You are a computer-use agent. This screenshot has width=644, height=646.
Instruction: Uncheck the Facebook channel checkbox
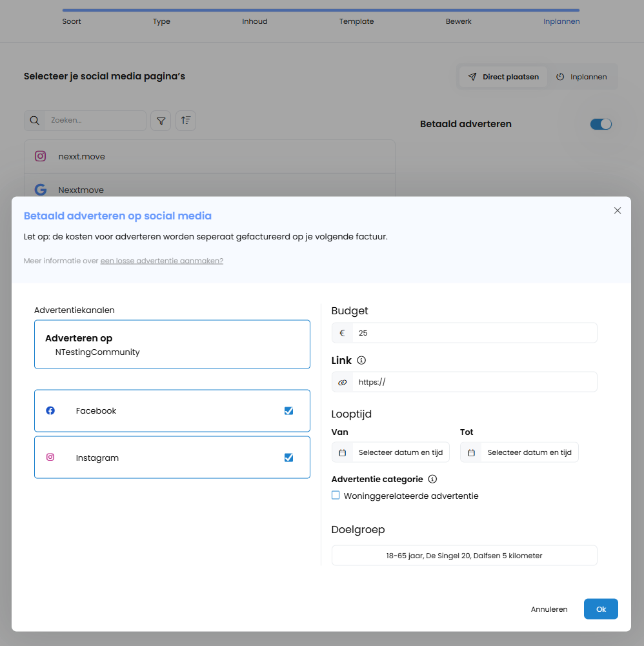pos(288,410)
